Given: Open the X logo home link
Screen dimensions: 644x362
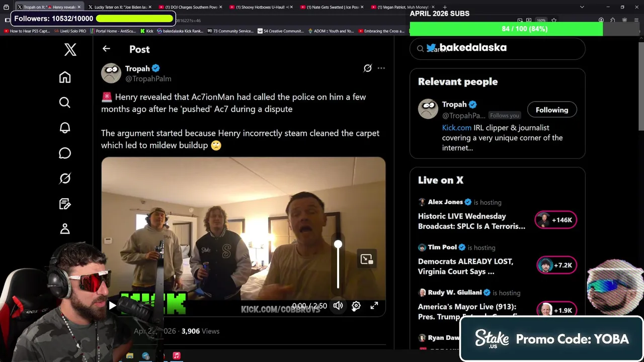Looking at the screenshot, I should click(70, 49).
